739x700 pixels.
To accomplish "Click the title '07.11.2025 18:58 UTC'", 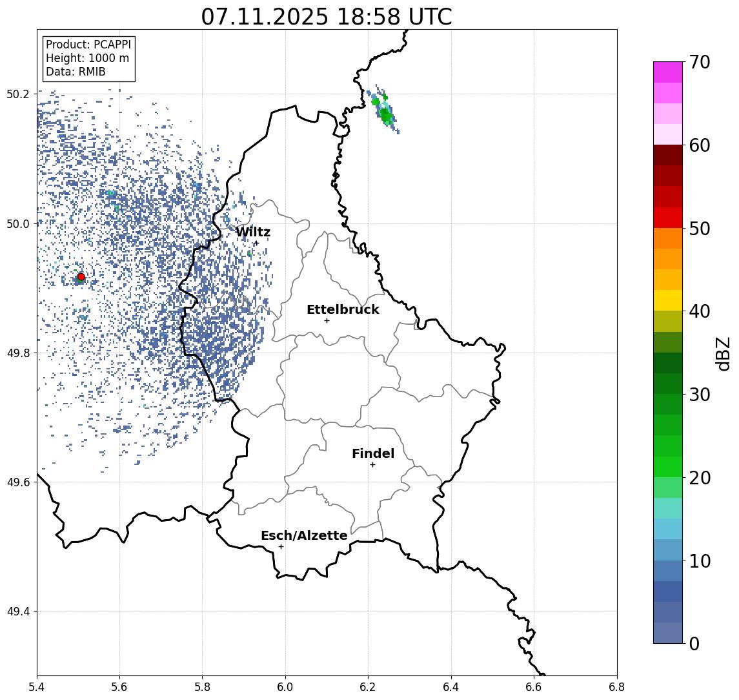I will pos(326,17).
